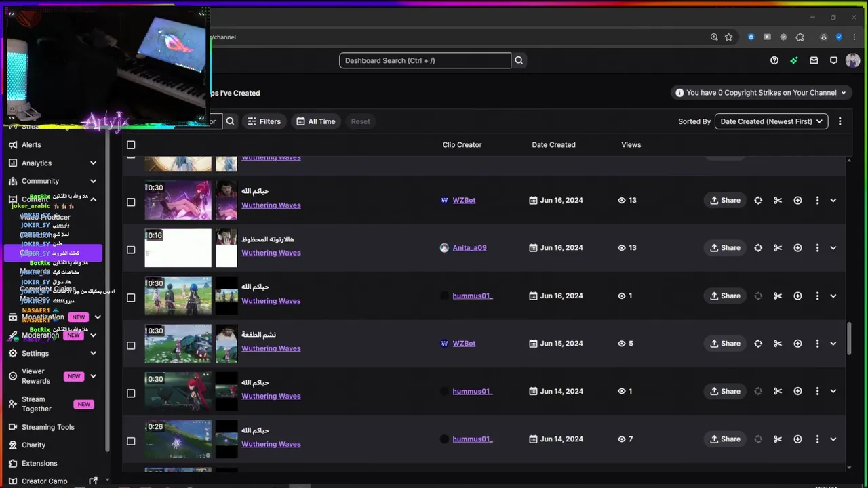
Task: Open the Anita_a09 clip creator link
Action: (469, 248)
